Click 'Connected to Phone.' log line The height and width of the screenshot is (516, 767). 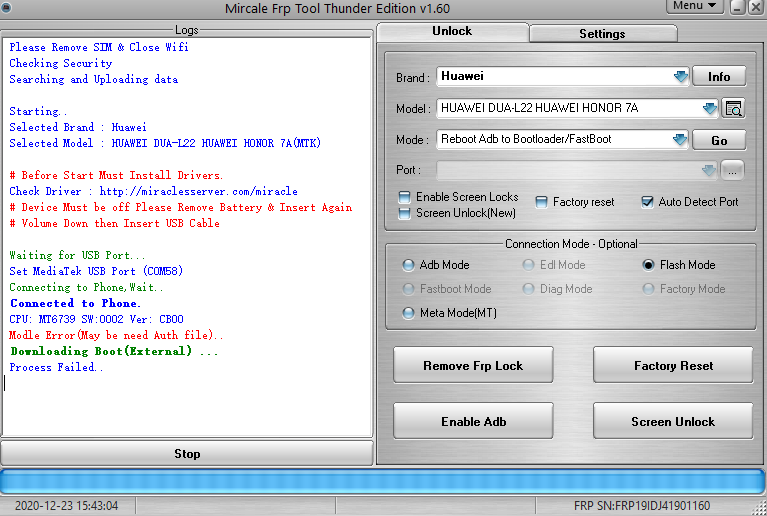point(75,303)
